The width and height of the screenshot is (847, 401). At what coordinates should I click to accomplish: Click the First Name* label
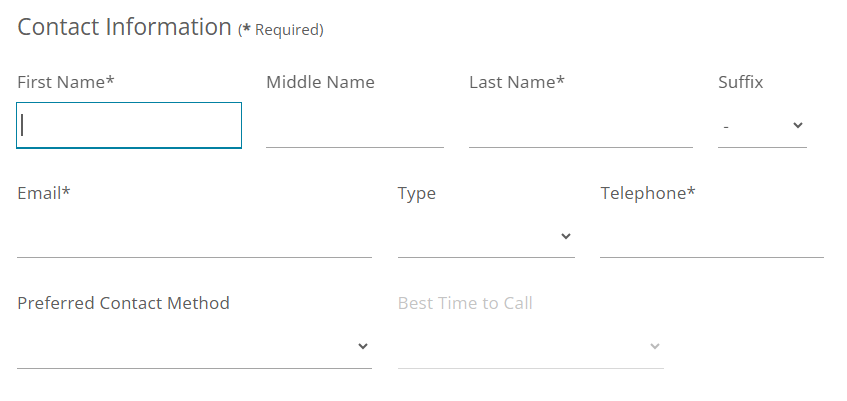66,82
